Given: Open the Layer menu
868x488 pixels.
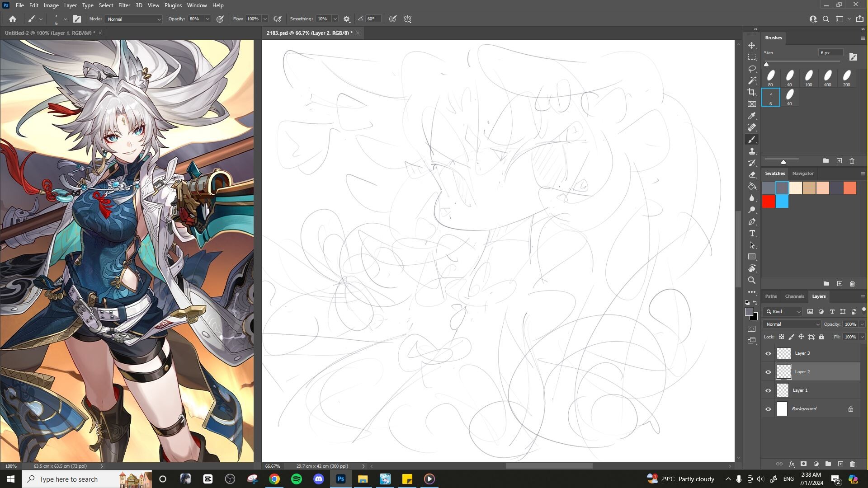Looking at the screenshot, I should (70, 5).
